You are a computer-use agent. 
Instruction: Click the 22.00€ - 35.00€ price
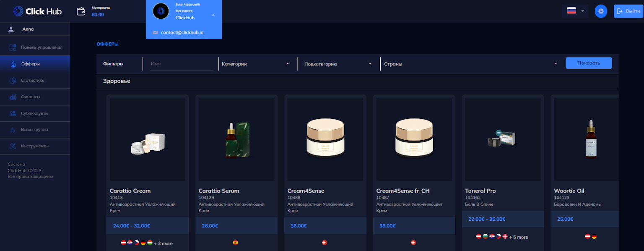click(x=487, y=219)
